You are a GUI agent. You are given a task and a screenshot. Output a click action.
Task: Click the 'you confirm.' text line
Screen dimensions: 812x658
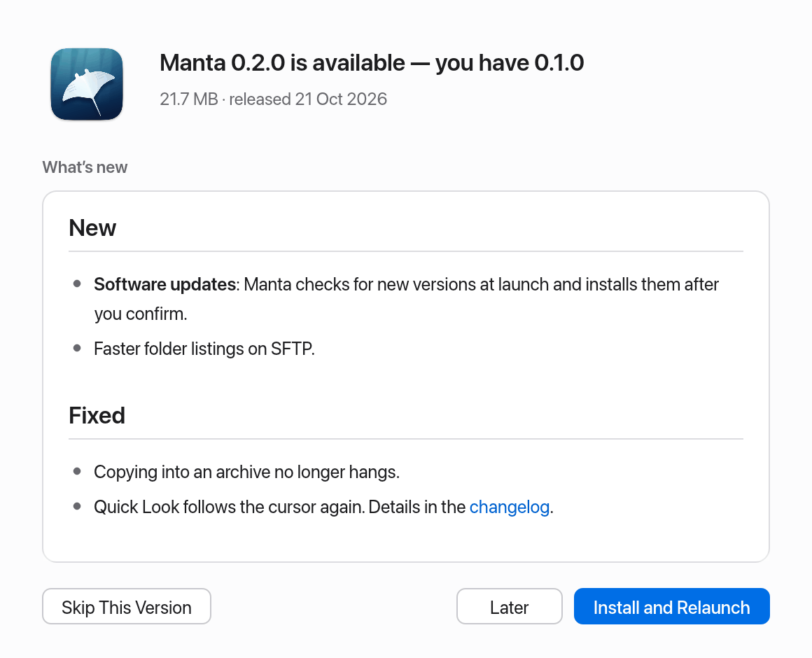140,314
